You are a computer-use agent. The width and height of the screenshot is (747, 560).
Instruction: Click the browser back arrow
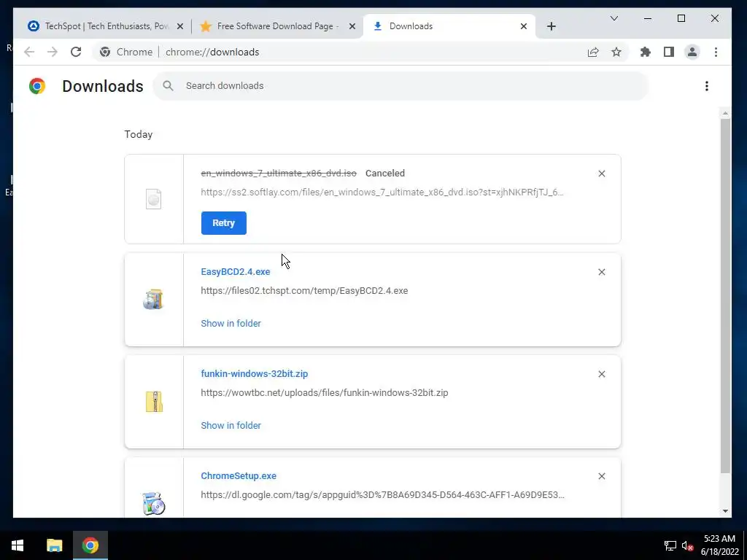(29, 52)
